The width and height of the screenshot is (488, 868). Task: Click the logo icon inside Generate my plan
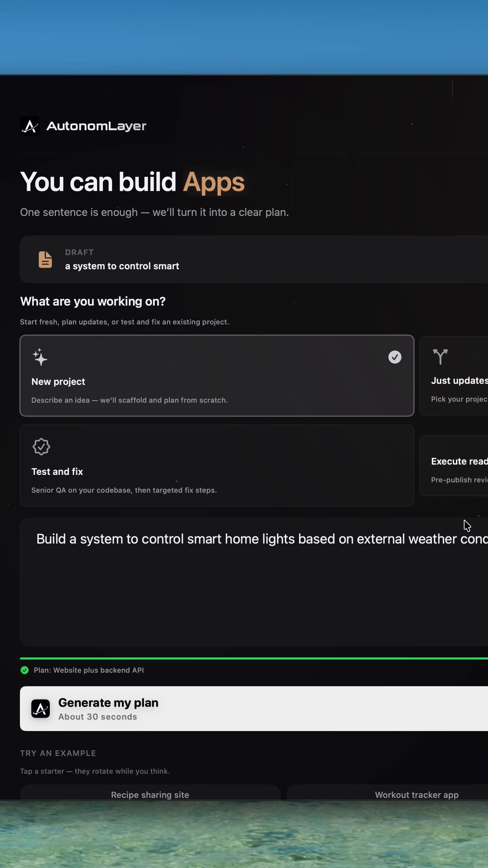(x=41, y=709)
